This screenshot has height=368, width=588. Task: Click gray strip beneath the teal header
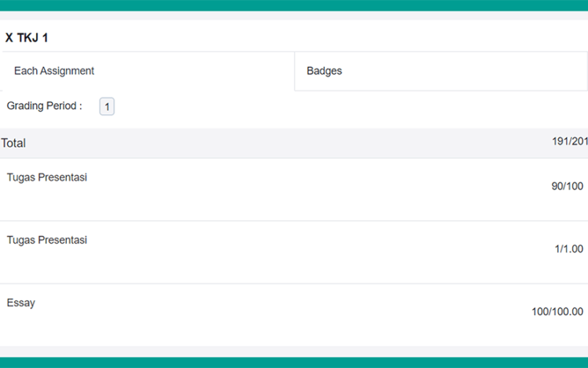294,15
